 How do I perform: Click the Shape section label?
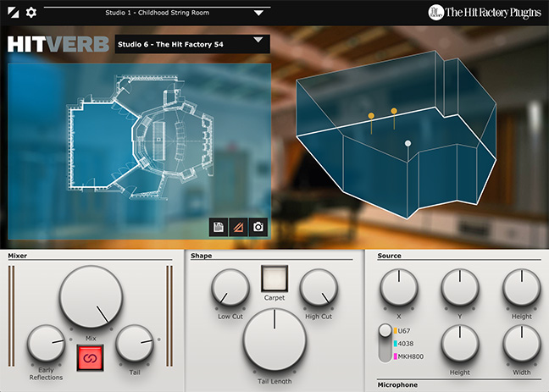point(202,256)
